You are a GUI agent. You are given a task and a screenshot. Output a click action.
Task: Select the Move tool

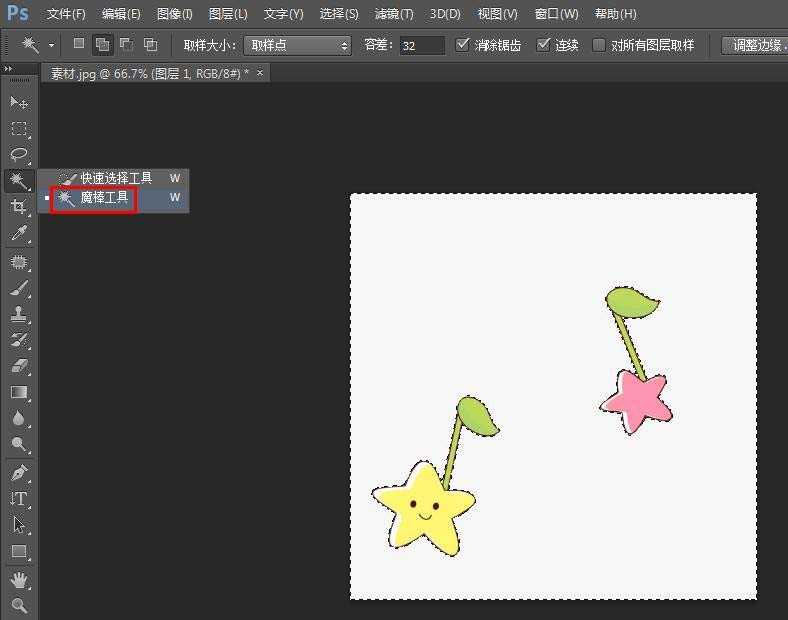[18, 103]
